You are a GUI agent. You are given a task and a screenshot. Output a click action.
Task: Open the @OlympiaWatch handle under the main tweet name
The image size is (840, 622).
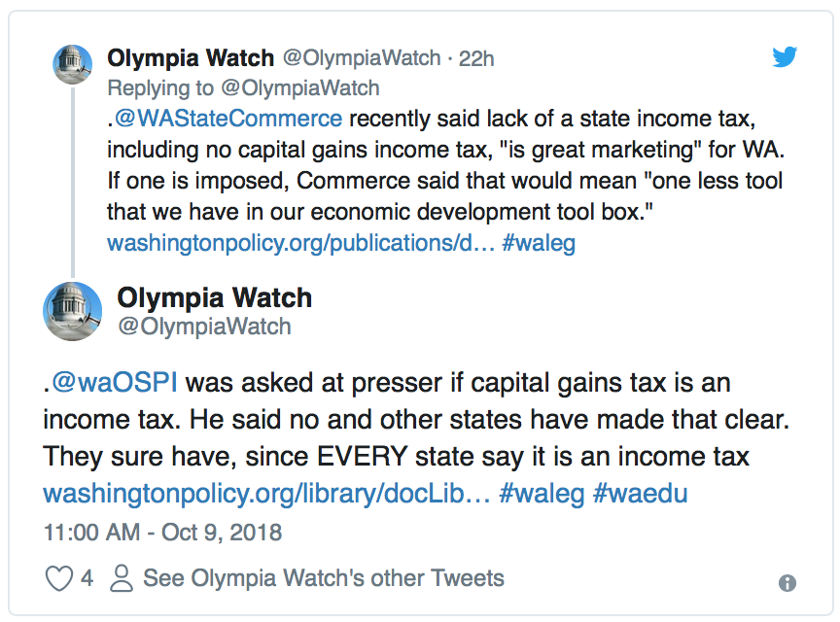pos(204,327)
